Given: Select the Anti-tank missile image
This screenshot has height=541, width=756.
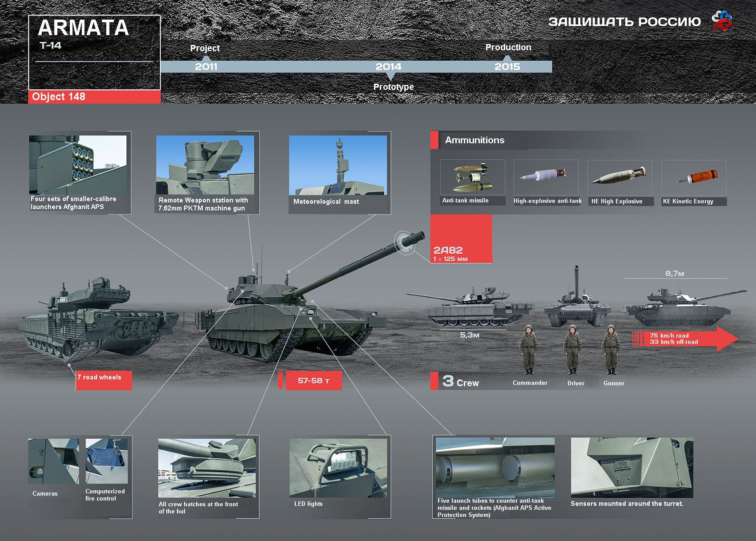Looking at the screenshot, I should pyautogui.click(x=473, y=178).
